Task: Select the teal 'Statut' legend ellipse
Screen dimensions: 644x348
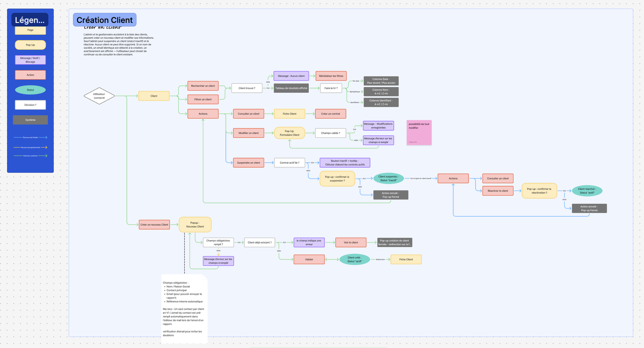Action: point(30,90)
